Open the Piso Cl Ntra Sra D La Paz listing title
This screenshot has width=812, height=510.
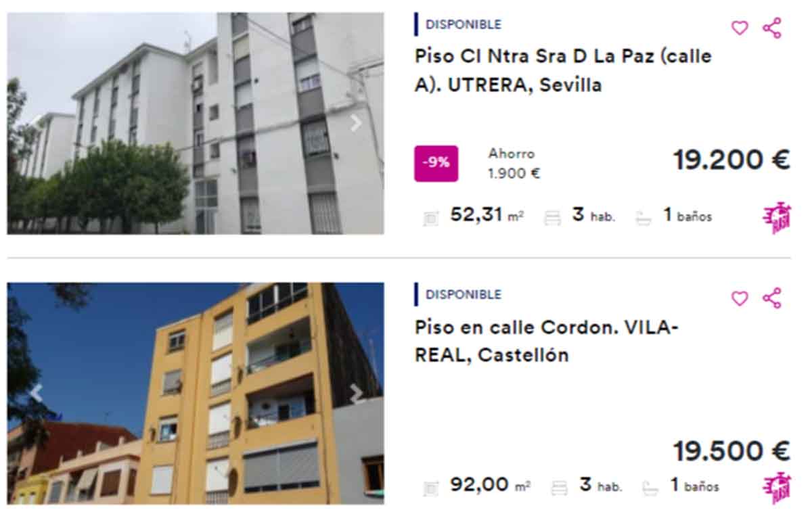tap(563, 70)
